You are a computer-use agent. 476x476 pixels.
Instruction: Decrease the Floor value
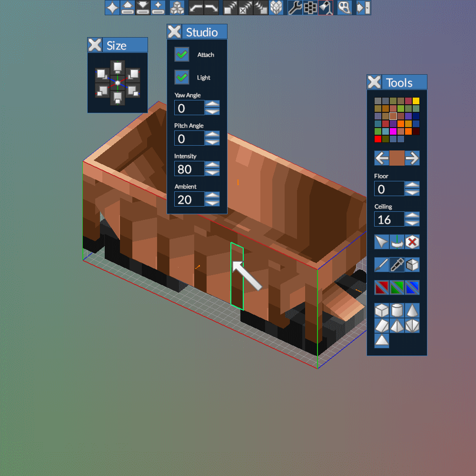pyautogui.click(x=412, y=192)
